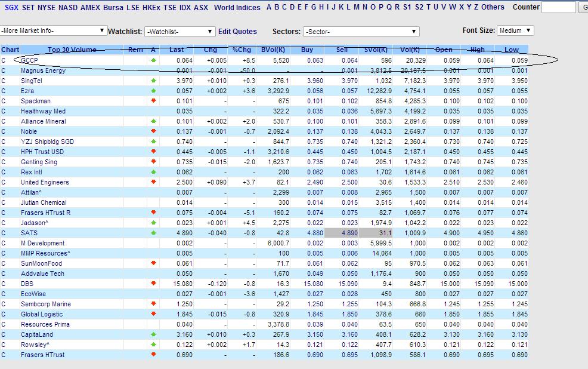This screenshot has width=588, height=369.
Task: Filter counters by letter Z
Action: click(476, 7)
